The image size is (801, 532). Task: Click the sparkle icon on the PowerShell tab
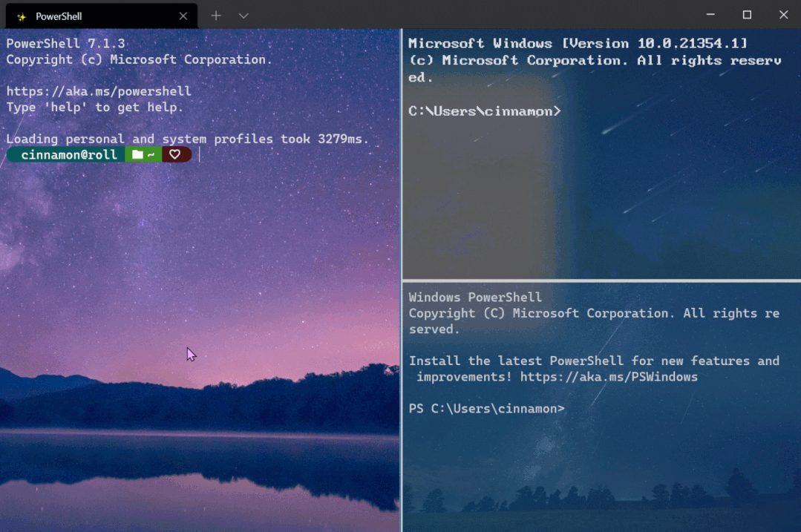coord(22,15)
